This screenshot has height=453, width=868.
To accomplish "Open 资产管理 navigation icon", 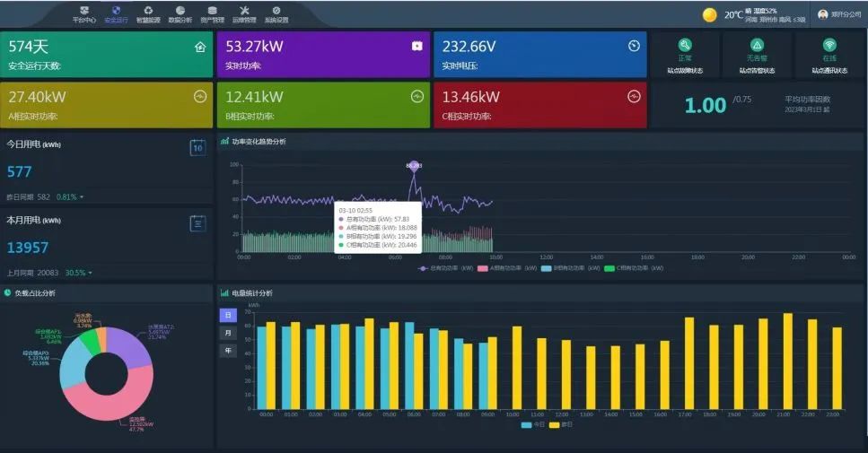I will point(212,13).
